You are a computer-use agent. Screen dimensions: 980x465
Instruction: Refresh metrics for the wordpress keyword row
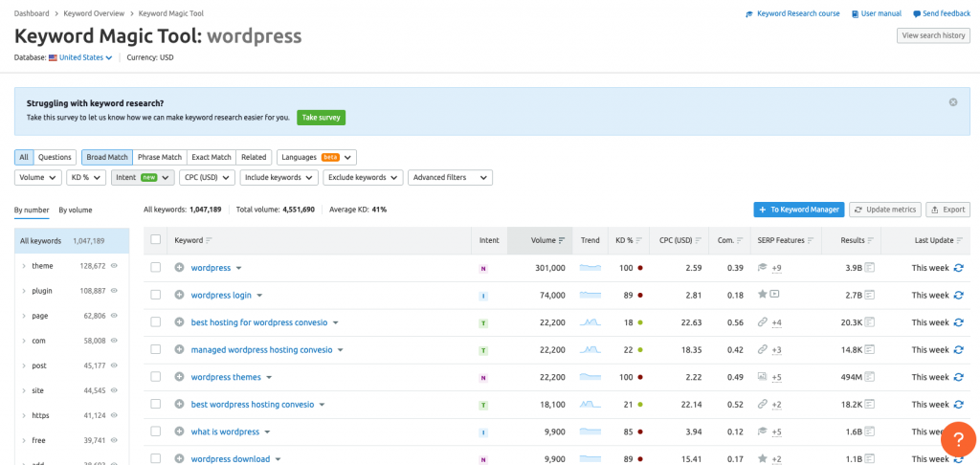(958, 268)
